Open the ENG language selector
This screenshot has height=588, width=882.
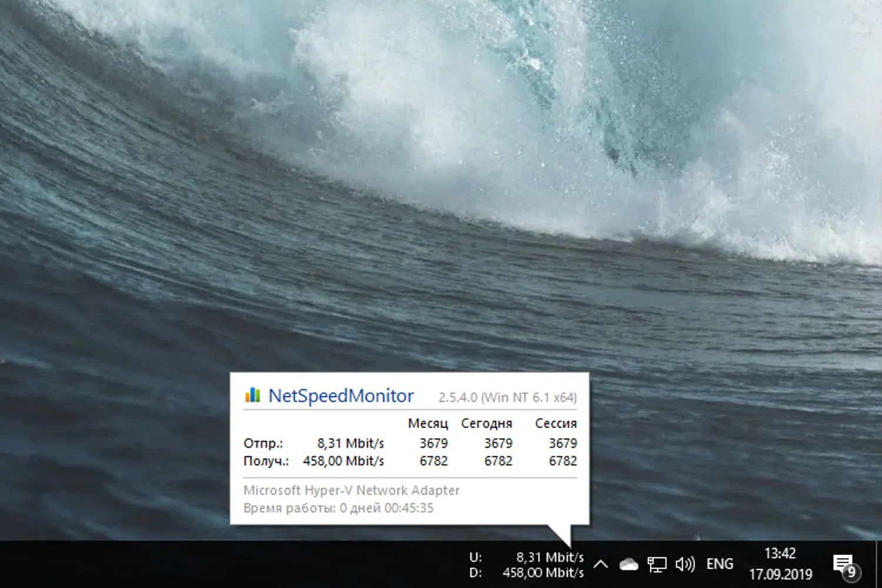tap(720, 563)
